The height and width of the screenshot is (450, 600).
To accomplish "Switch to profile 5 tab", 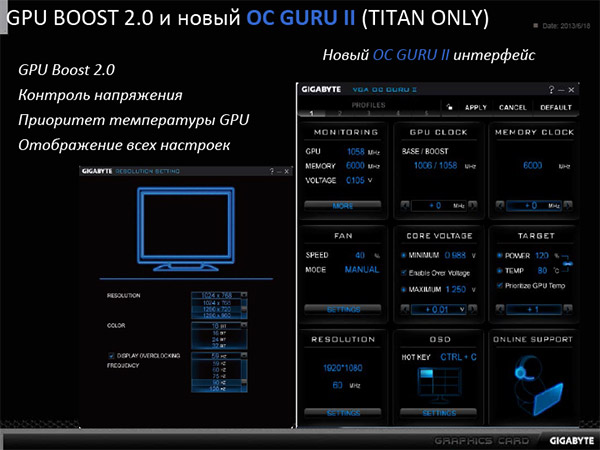I will [426, 113].
